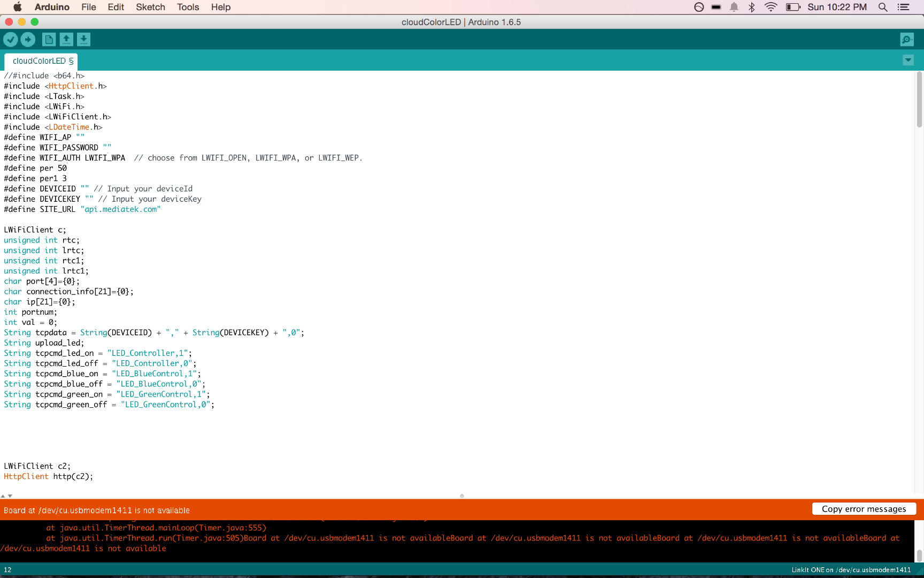The height and width of the screenshot is (578, 924).
Task: Open the Notification Center list icon
Action: (x=904, y=7)
